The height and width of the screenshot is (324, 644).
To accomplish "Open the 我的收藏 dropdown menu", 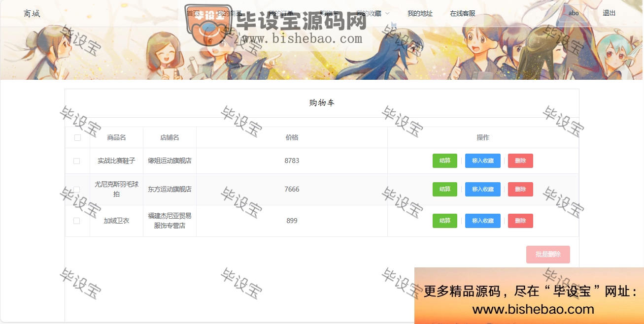I will tap(373, 13).
